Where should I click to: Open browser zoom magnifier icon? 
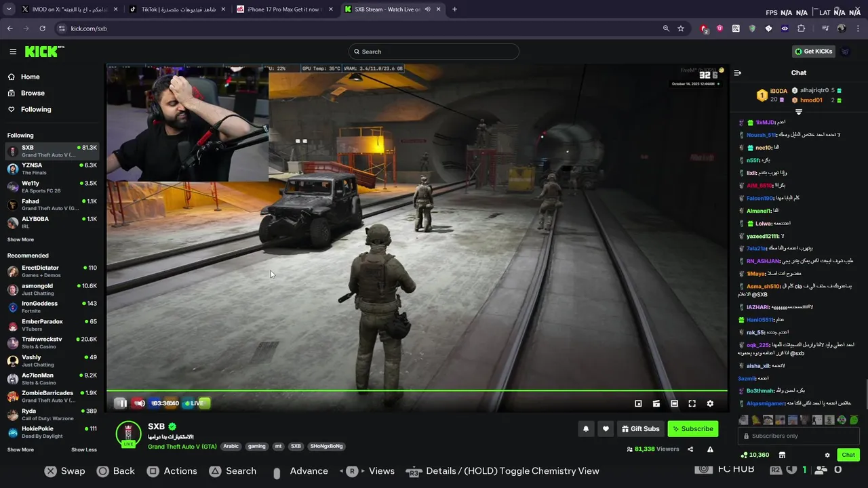click(666, 28)
